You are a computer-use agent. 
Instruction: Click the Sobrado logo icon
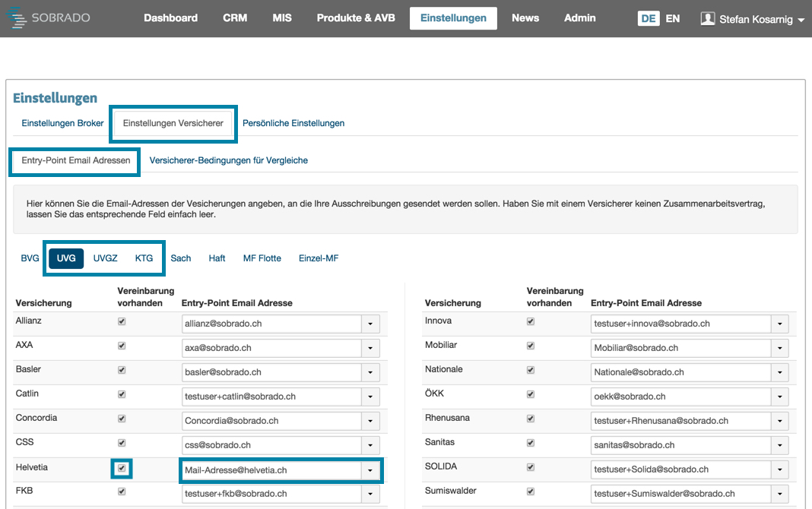[16, 17]
